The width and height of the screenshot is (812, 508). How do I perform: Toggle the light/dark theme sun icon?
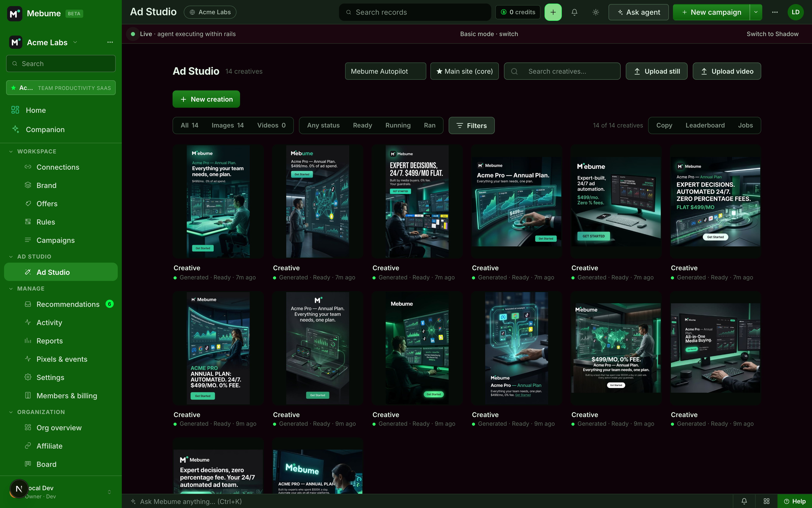pyautogui.click(x=596, y=12)
